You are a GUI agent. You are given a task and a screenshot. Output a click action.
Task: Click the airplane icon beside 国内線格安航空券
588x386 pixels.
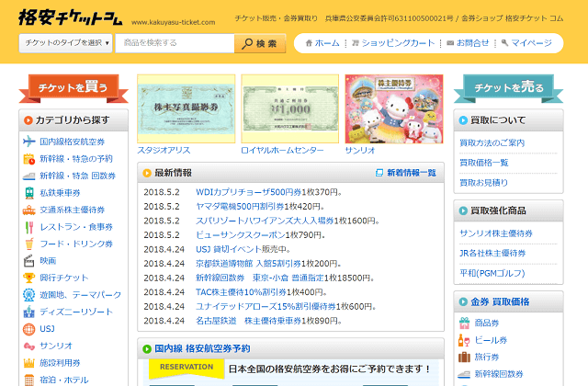pos(28,142)
